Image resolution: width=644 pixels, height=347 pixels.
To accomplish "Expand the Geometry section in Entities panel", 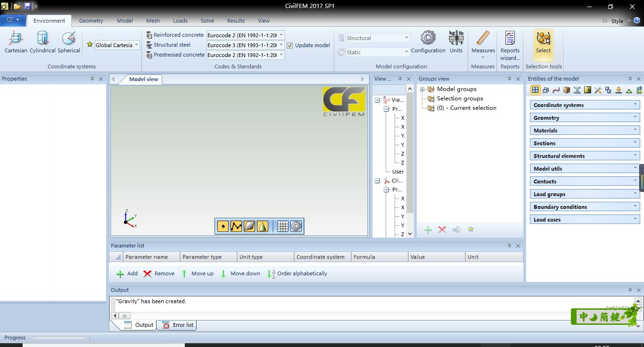I will click(x=585, y=117).
